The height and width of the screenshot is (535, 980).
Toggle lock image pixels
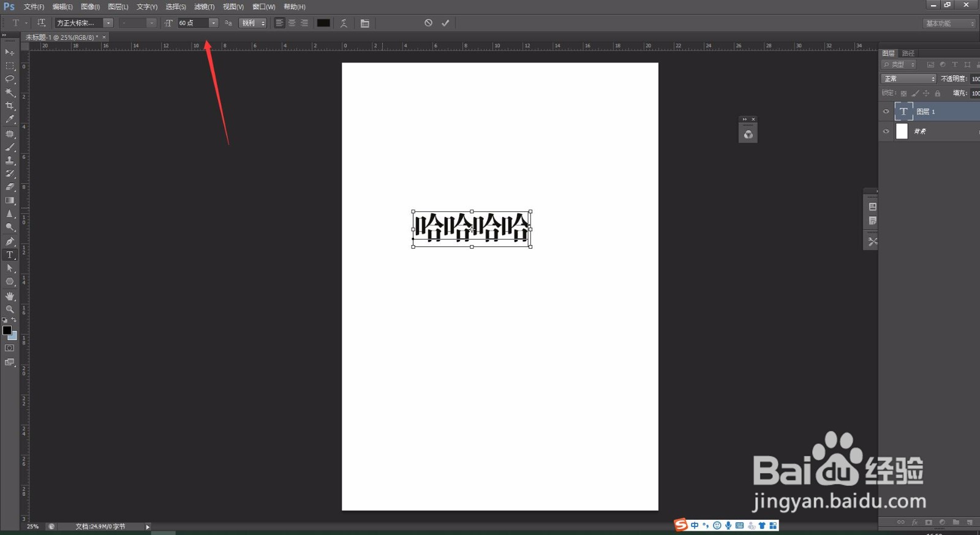(915, 93)
